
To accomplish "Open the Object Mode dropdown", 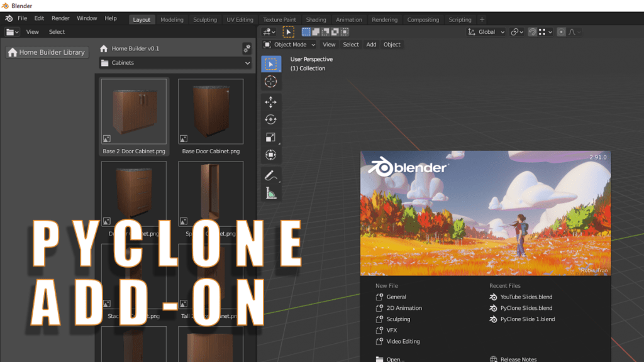I will (x=289, y=45).
